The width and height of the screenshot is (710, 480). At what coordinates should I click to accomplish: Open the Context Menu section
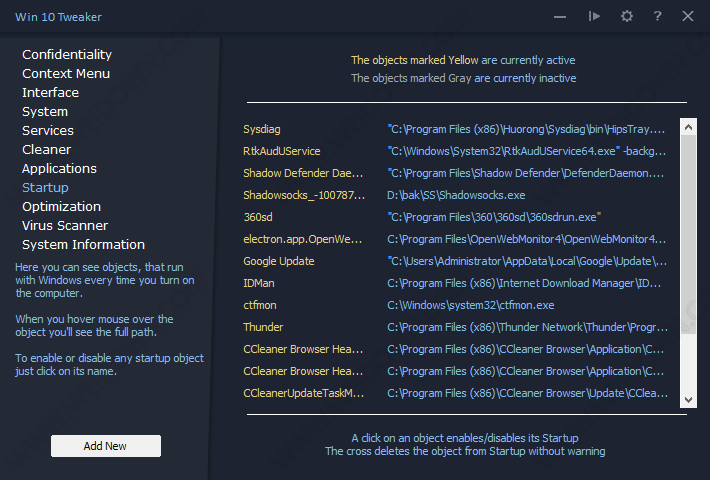[66, 73]
